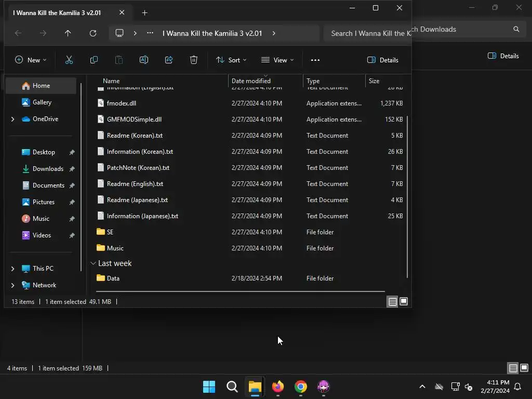Viewport: 532px width, 399px height.
Task: Open Google Chrome from the taskbar
Action: [x=301, y=387]
